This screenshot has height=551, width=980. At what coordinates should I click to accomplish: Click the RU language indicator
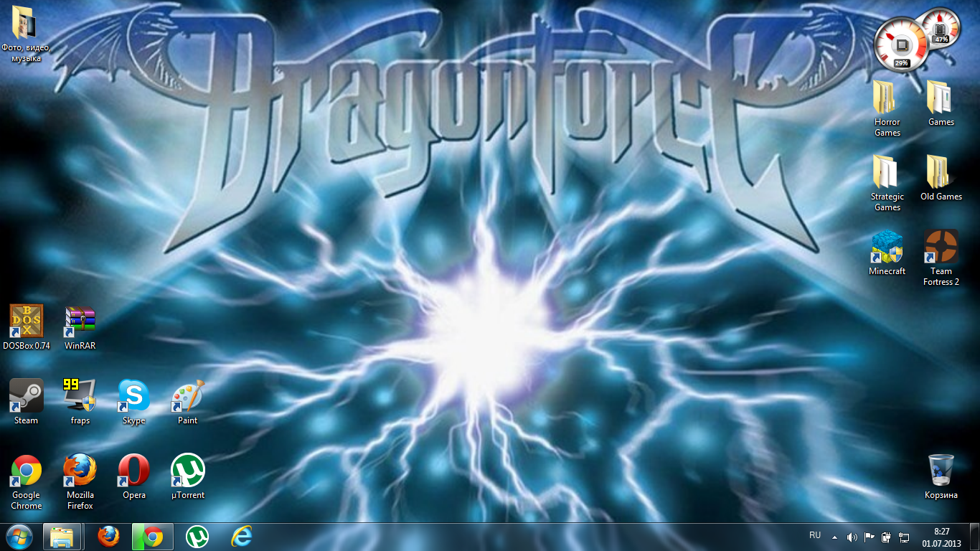815,536
